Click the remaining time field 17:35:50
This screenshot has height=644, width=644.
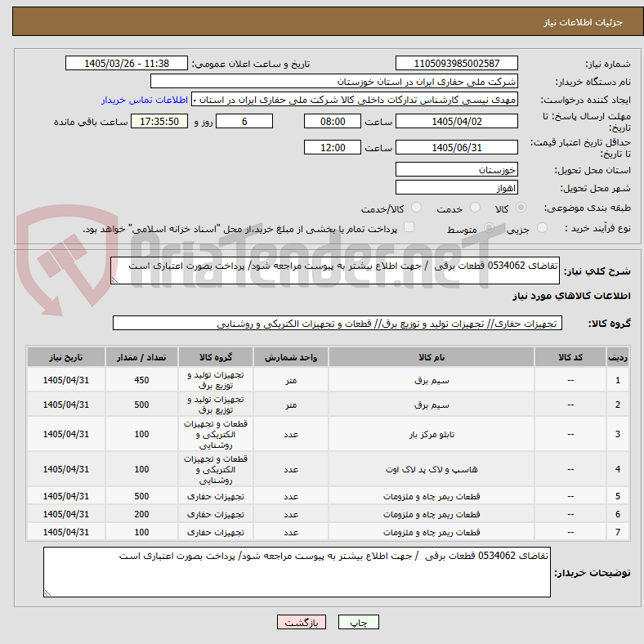(159, 121)
